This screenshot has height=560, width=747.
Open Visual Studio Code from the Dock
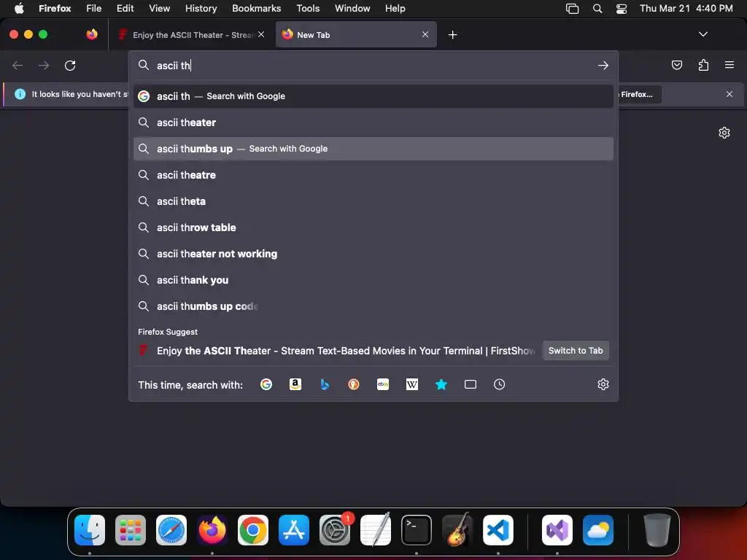(x=498, y=530)
